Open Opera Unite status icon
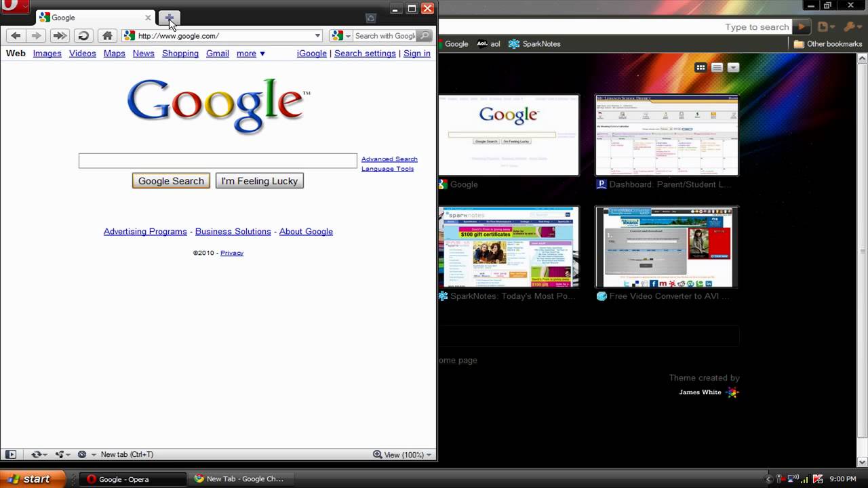 pyautogui.click(x=63, y=455)
